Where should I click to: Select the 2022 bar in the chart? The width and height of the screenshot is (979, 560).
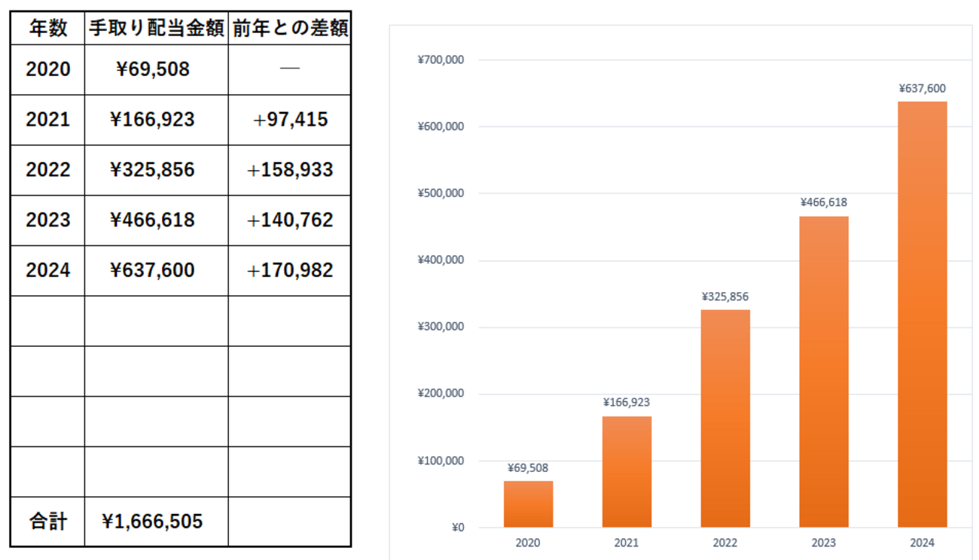click(x=725, y=418)
